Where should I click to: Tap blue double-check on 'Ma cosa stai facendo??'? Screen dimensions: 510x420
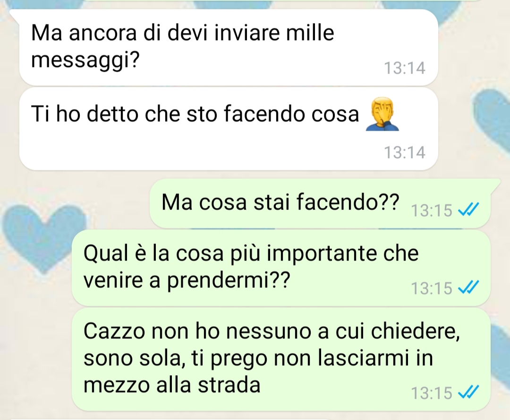tap(468, 210)
